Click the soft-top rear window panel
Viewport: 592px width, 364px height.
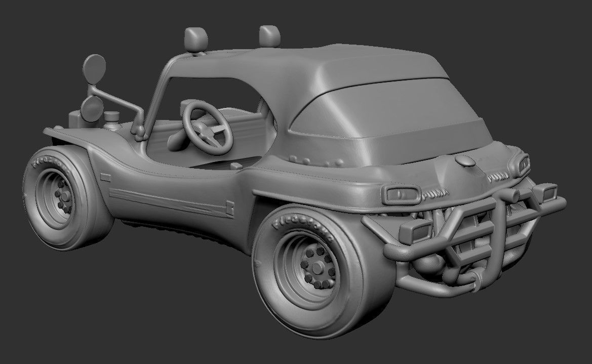(x=389, y=108)
